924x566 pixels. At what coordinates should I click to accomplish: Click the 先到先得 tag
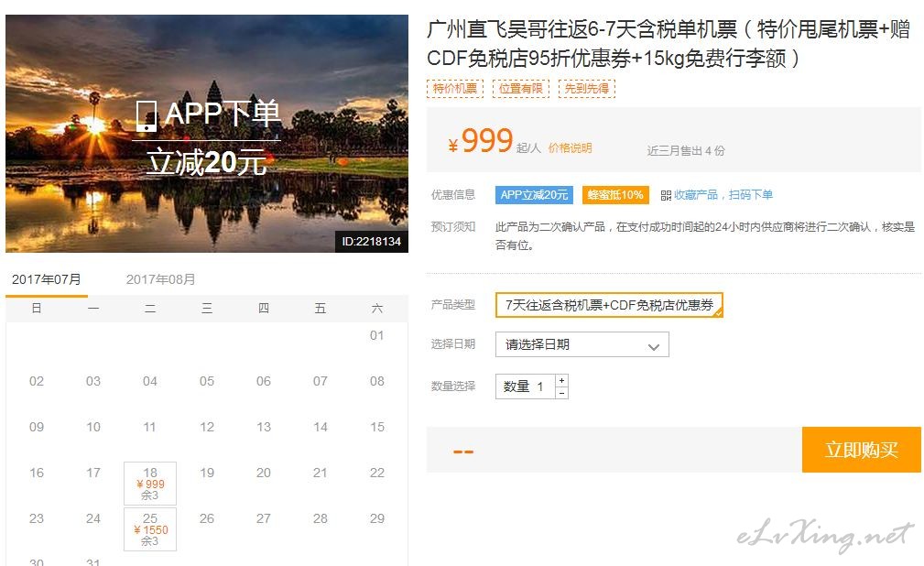click(x=587, y=89)
